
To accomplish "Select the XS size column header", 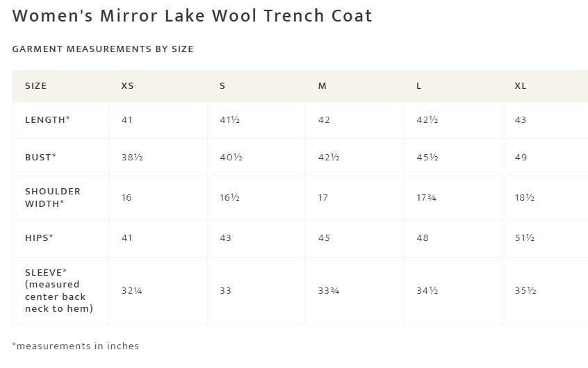I will coord(127,86).
